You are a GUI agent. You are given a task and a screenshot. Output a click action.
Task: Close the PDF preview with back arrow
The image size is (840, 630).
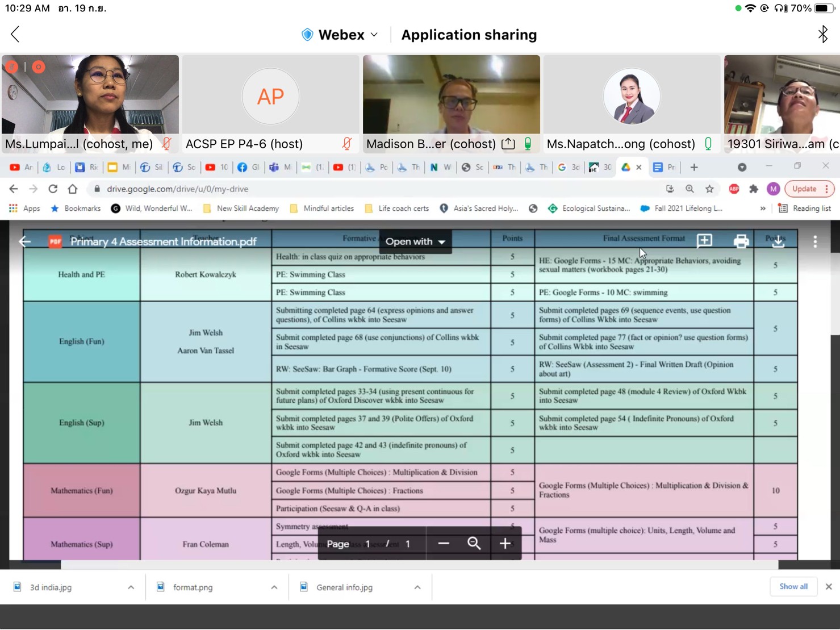[24, 241]
